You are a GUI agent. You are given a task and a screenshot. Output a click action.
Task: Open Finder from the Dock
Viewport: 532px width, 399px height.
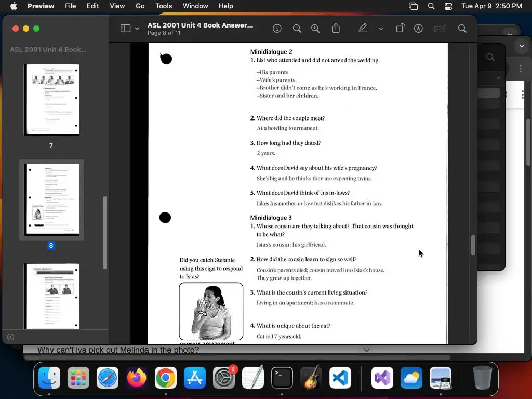coord(49,378)
